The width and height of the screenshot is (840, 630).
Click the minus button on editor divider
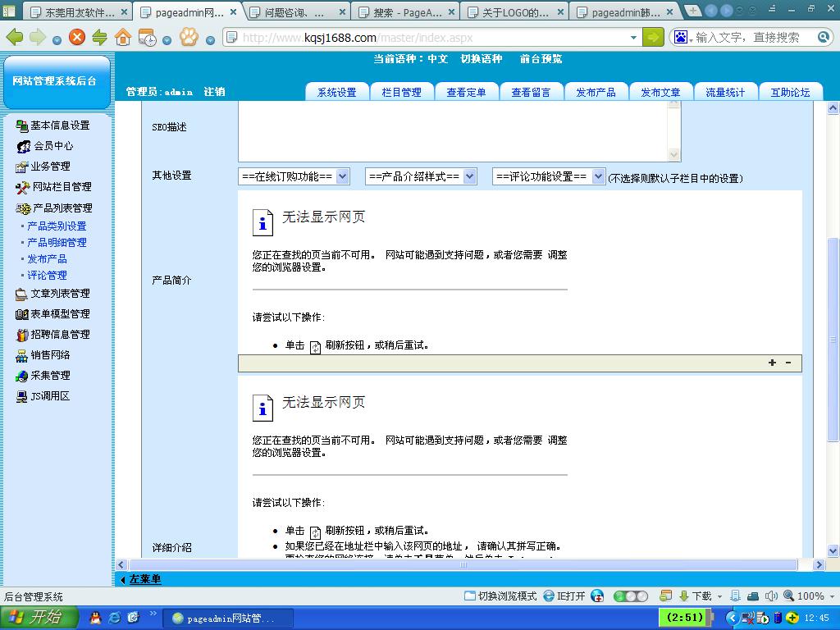click(788, 363)
